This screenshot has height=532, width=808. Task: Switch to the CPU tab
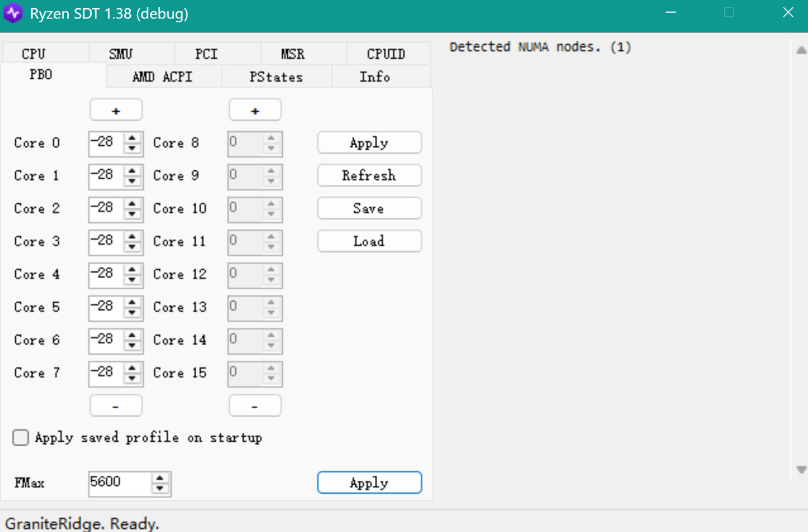pos(45,54)
